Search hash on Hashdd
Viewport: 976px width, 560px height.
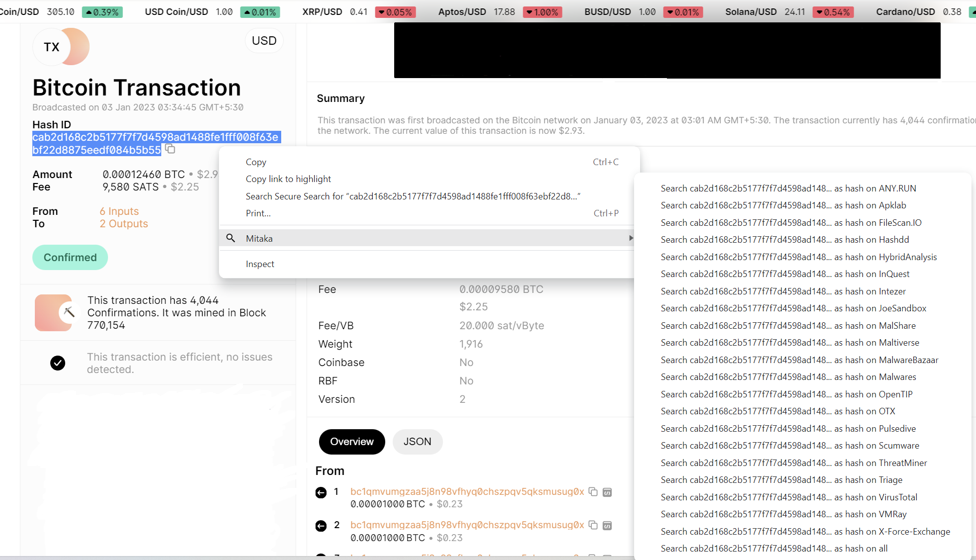click(802, 240)
